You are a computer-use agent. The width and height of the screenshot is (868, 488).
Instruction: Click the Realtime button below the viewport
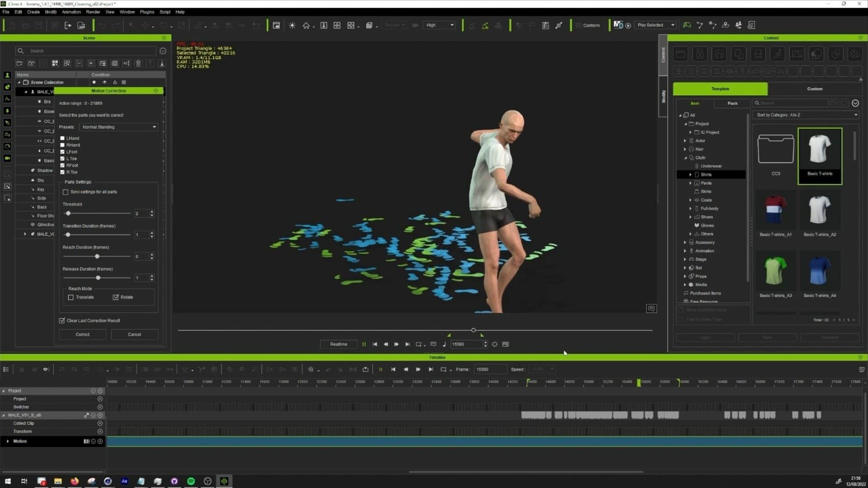pyautogui.click(x=338, y=344)
